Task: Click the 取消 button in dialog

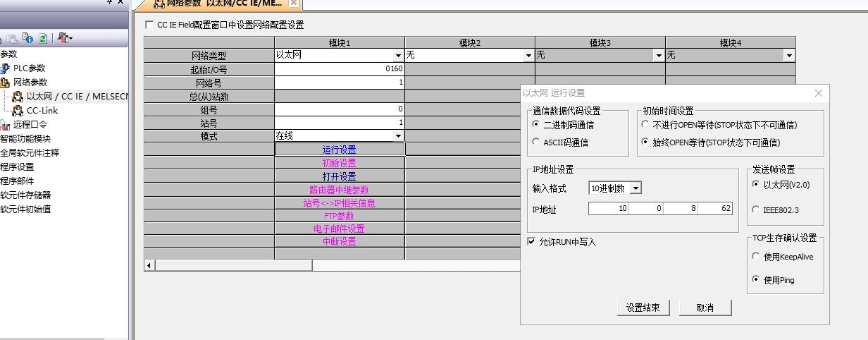Action: point(705,308)
